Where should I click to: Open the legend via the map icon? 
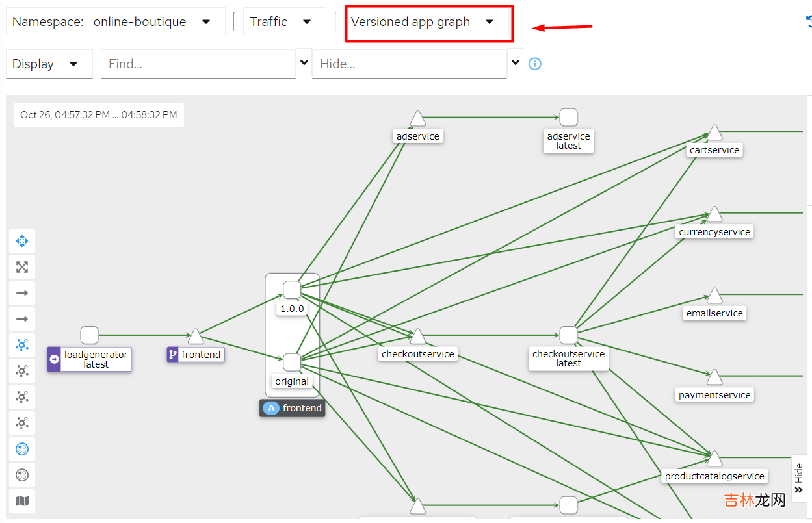[22, 501]
